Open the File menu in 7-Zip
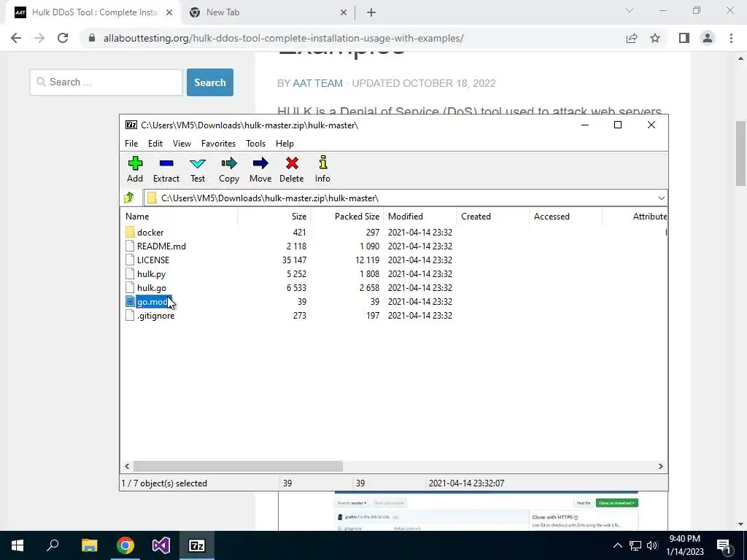The height and width of the screenshot is (560, 747). (x=131, y=144)
